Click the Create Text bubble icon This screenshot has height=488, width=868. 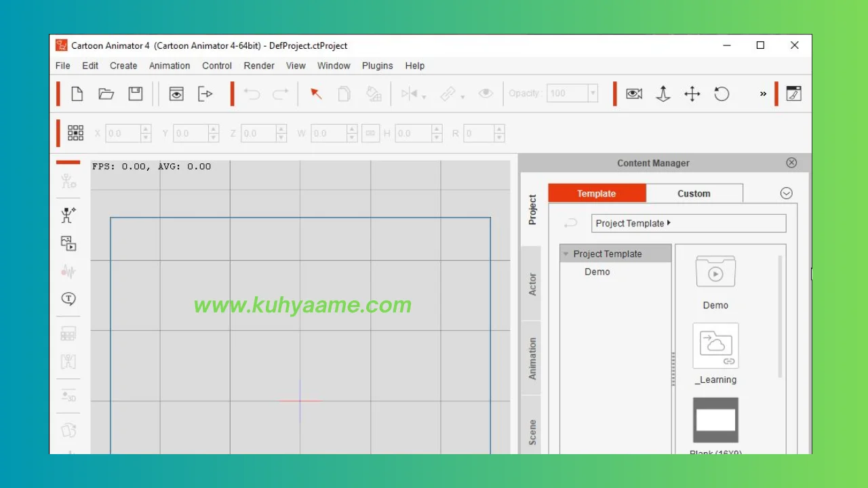[68, 299]
